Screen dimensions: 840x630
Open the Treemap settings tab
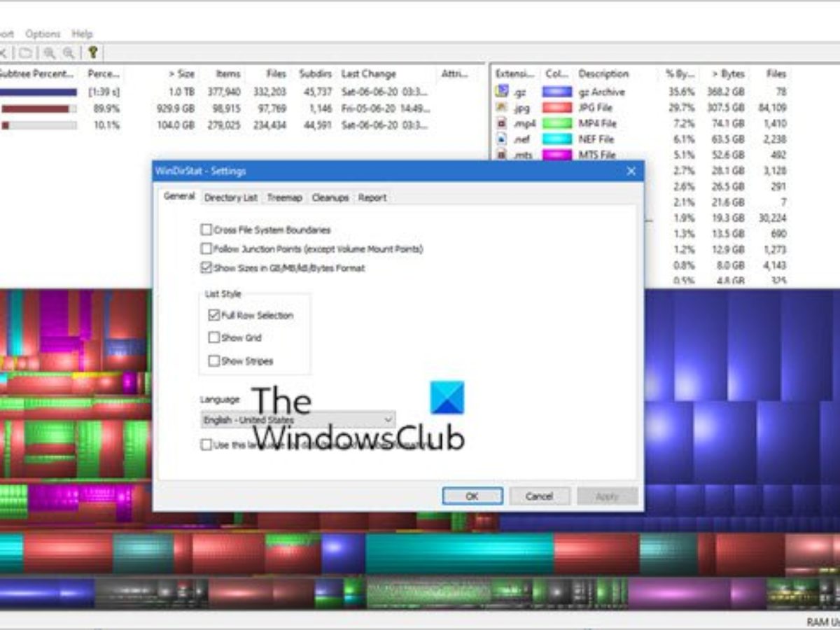284,198
